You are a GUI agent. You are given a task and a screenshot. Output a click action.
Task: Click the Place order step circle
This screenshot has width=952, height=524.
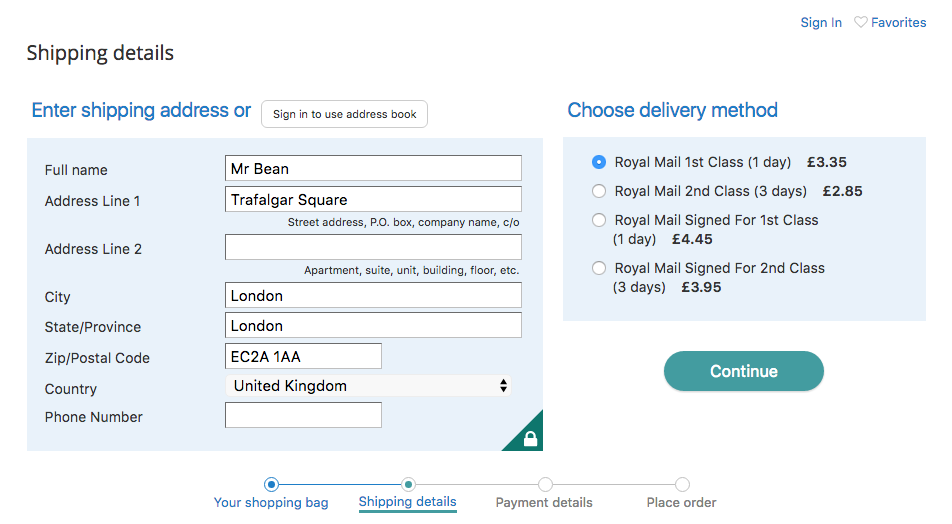point(682,485)
